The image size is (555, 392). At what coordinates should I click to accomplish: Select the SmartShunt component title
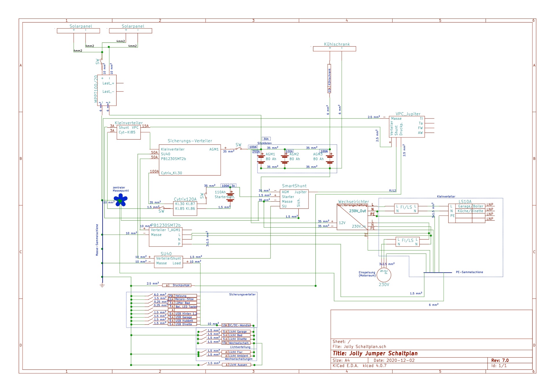294,186
